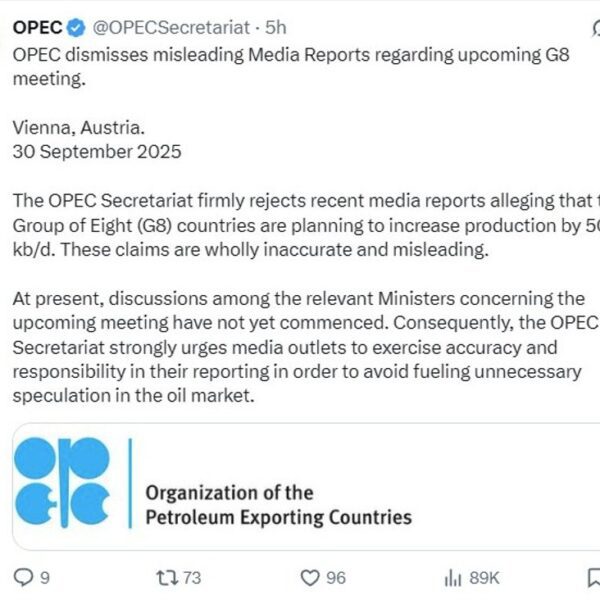Screen dimensions: 600x600
Task: Click the repost count number 73
Action: tap(192, 577)
